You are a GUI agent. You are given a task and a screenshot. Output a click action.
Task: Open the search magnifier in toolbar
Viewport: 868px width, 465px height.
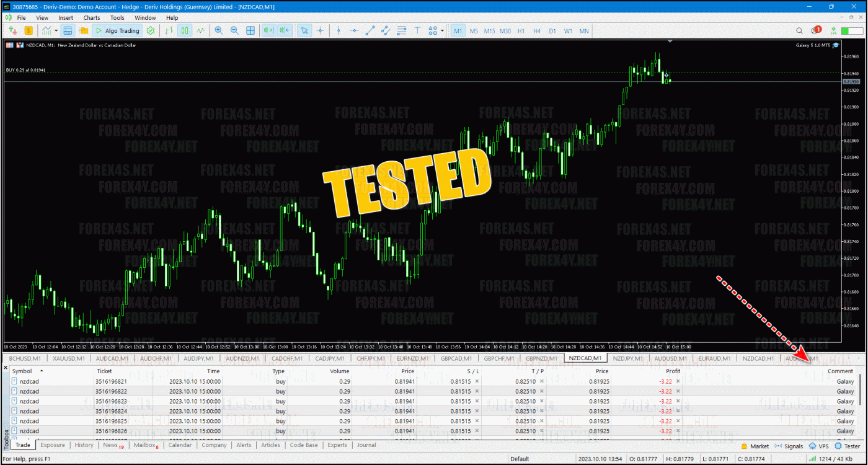coord(799,30)
